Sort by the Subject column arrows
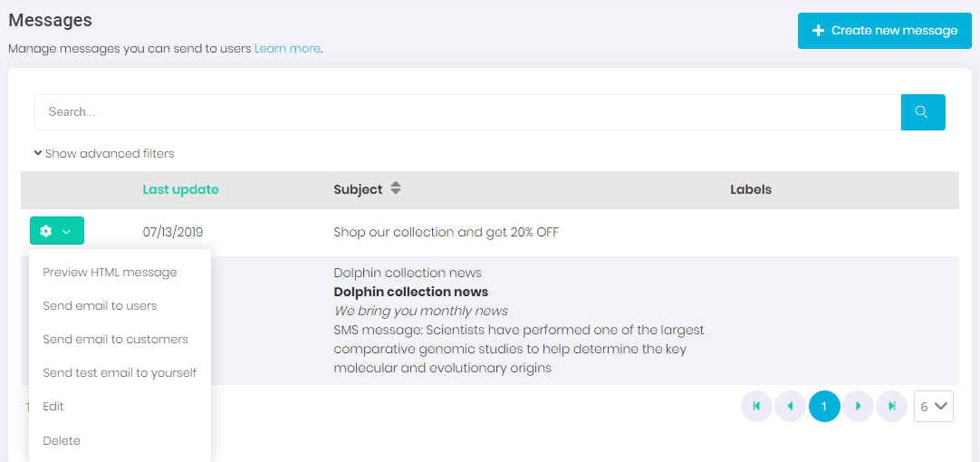This screenshot has width=980, height=462. click(395, 189)
